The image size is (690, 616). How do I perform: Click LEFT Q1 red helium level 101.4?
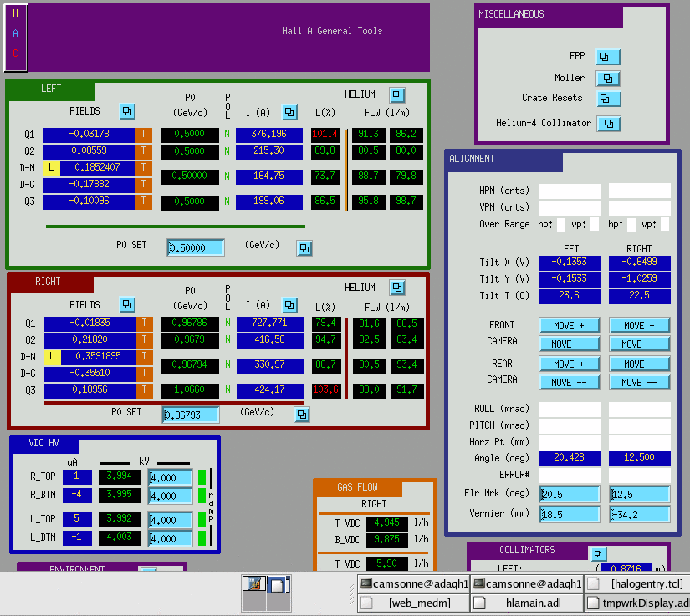click(325, 135)
